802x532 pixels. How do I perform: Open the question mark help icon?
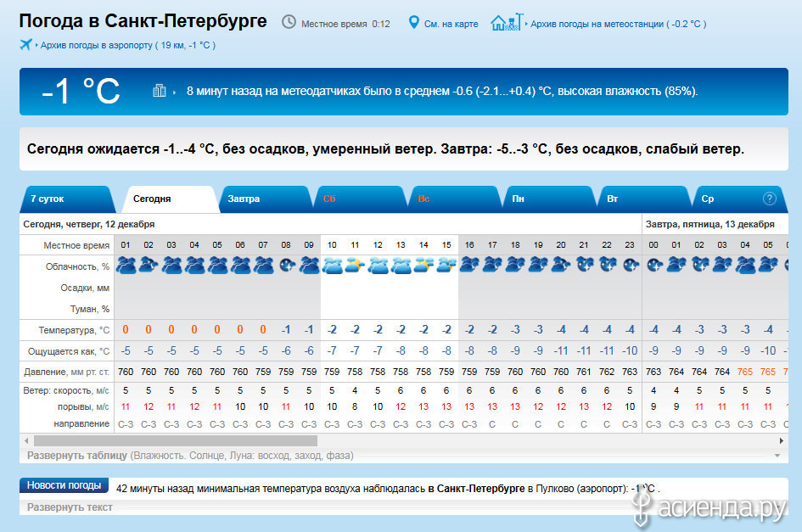769,199
